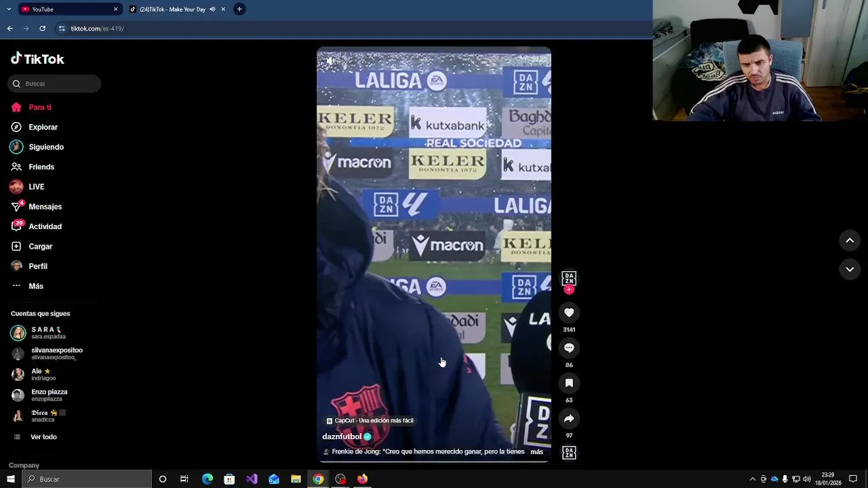The width and height of the screenshot is (868, 488).
Task: Switch to Chrome in taskbar
Action: [318, 479]
